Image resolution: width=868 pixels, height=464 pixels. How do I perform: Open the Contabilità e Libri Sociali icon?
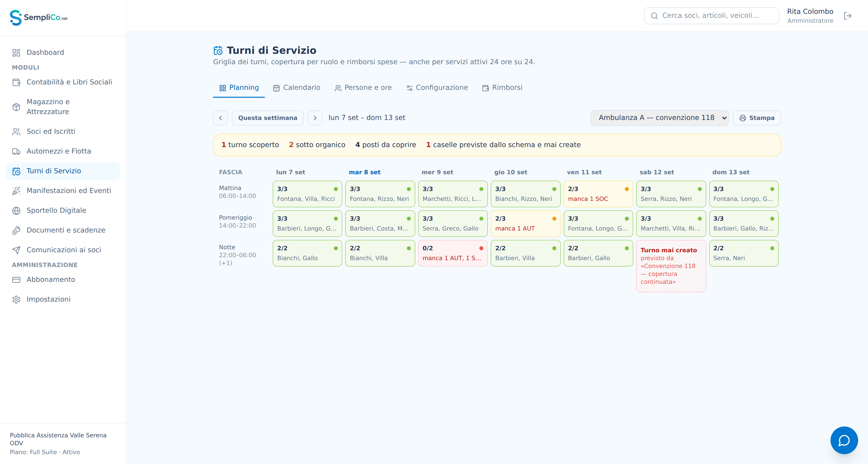(16, 82)
